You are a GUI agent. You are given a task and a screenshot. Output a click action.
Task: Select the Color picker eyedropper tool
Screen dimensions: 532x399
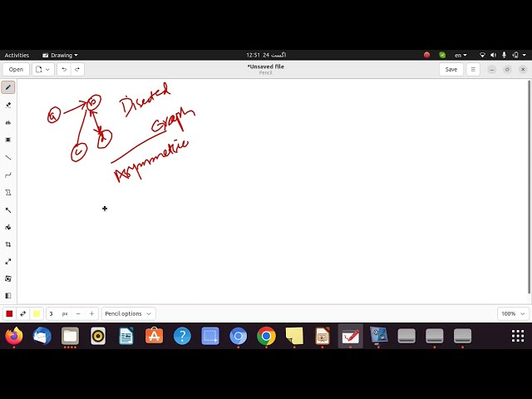pos(8,210)
